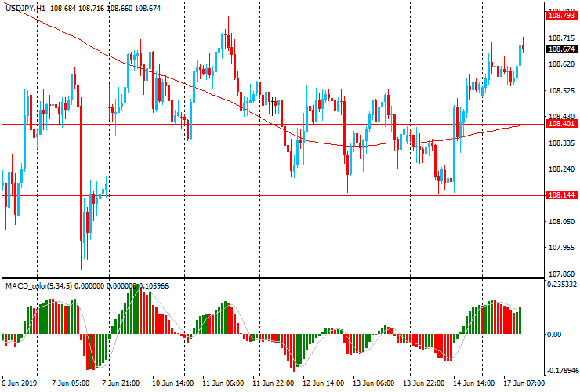580x392 pixels.
Task: Click the 108.050 price axis value
Action: 561,222
